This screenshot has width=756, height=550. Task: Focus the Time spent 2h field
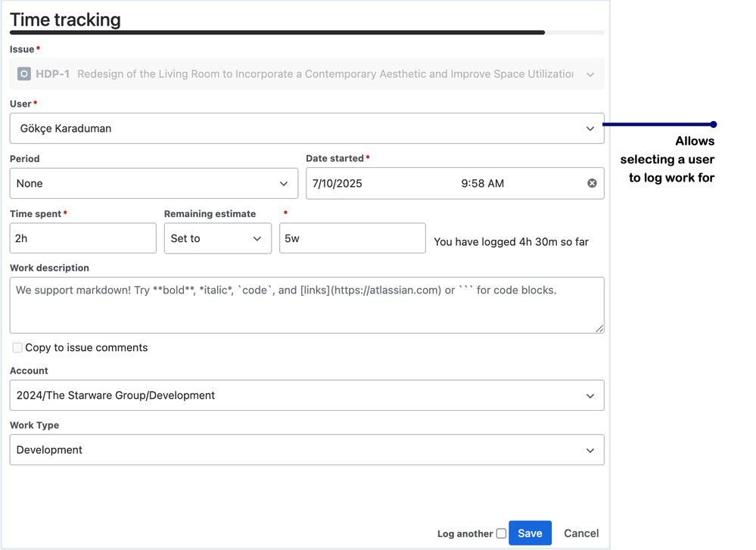83,238
